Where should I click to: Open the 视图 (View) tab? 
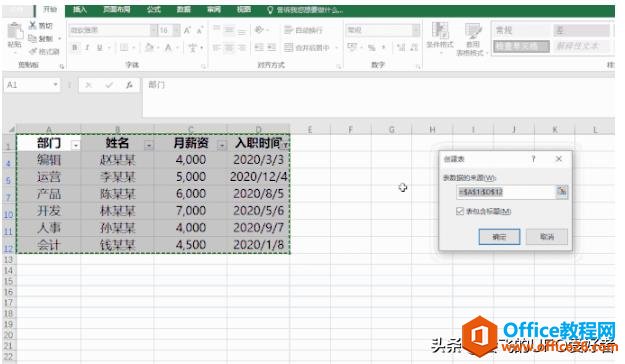pyautogui.click(x=244, y=9)
